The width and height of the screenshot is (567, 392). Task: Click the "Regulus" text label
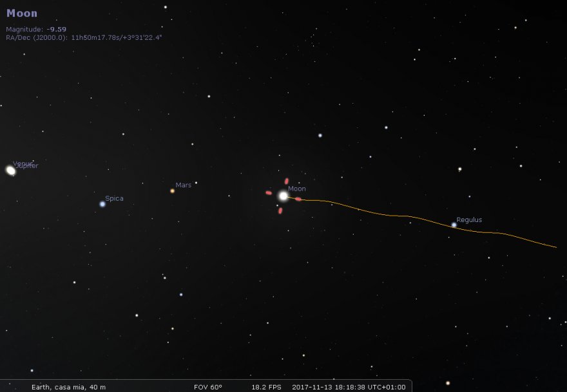click(469, 219)
